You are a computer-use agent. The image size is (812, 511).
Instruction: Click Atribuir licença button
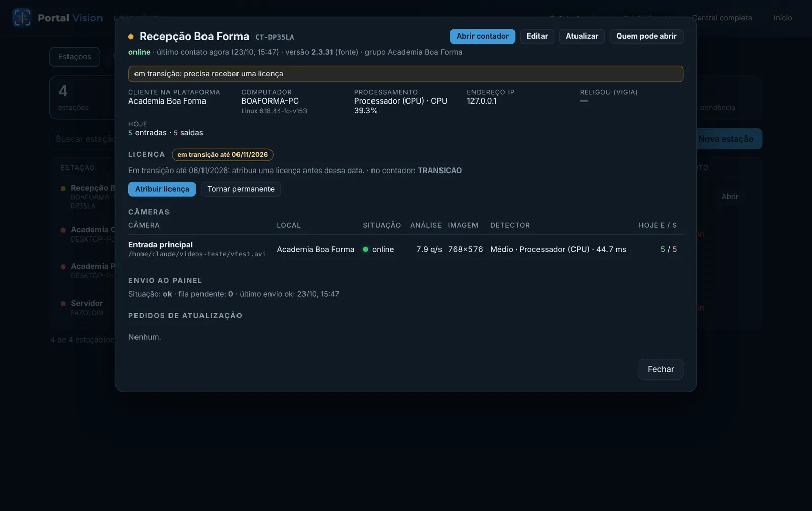pos(162,189)
